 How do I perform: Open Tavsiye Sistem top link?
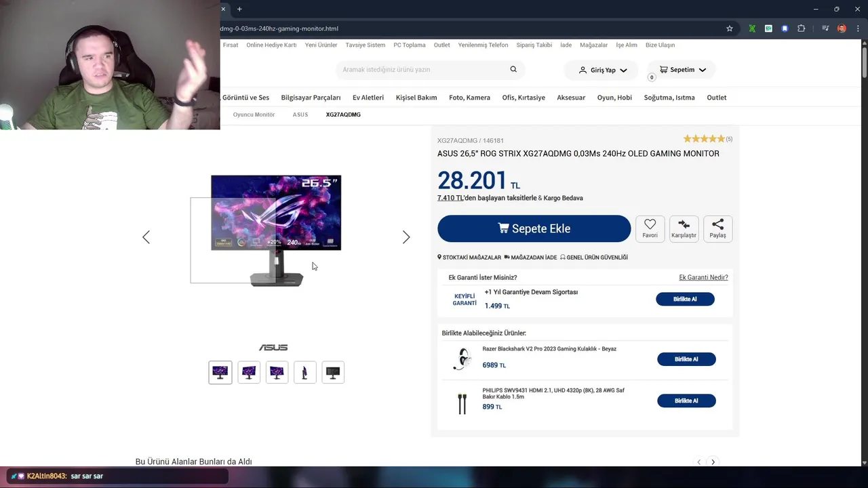coord(366,45)
